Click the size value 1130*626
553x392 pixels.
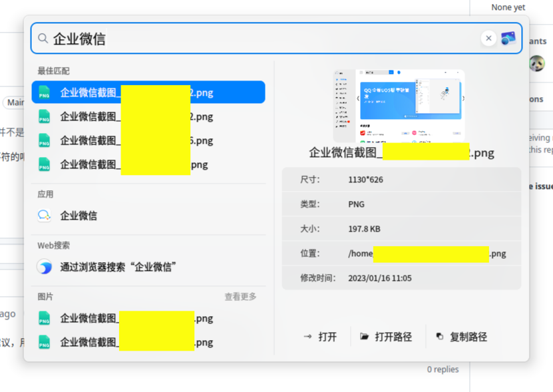pos(366,180)
